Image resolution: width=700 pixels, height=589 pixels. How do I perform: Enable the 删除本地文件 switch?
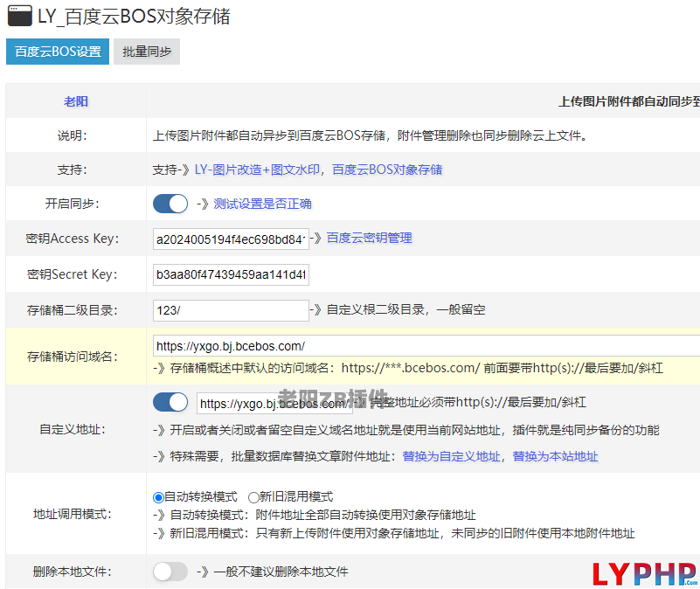pyautogui.click(x=170, y=572)
